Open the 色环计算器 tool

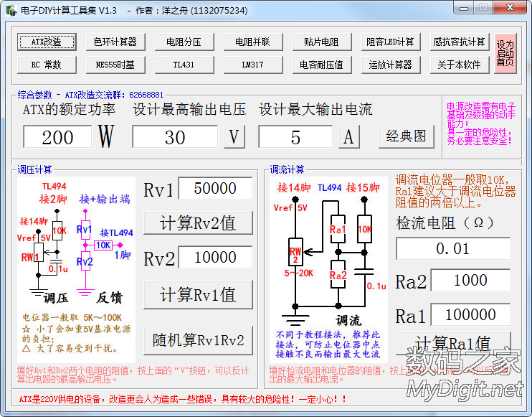(x=115, y=42)
